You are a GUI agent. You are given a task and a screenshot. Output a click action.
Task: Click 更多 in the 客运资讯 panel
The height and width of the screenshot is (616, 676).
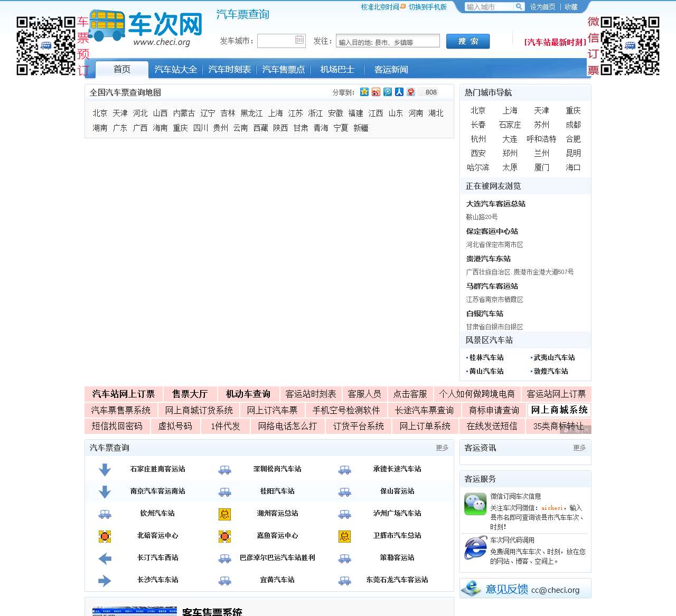tap(579, 448)
